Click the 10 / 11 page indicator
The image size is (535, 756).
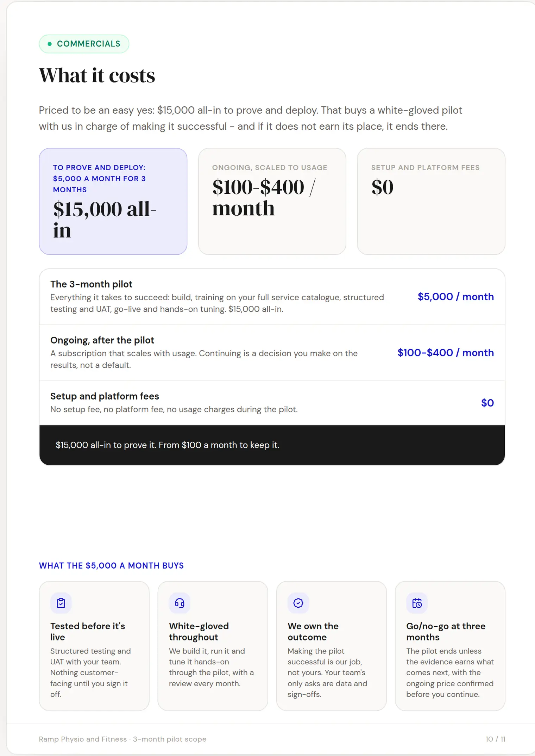[495, 739]
